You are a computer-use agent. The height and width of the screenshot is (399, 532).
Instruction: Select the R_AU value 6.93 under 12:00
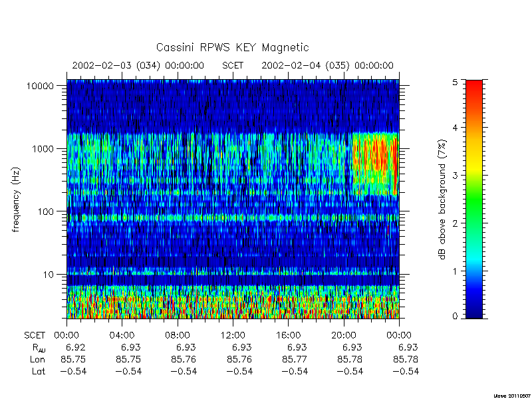click(241, 347)
